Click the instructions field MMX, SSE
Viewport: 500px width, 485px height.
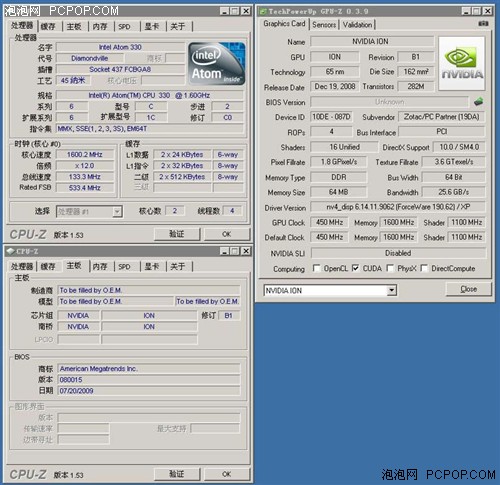150,129
